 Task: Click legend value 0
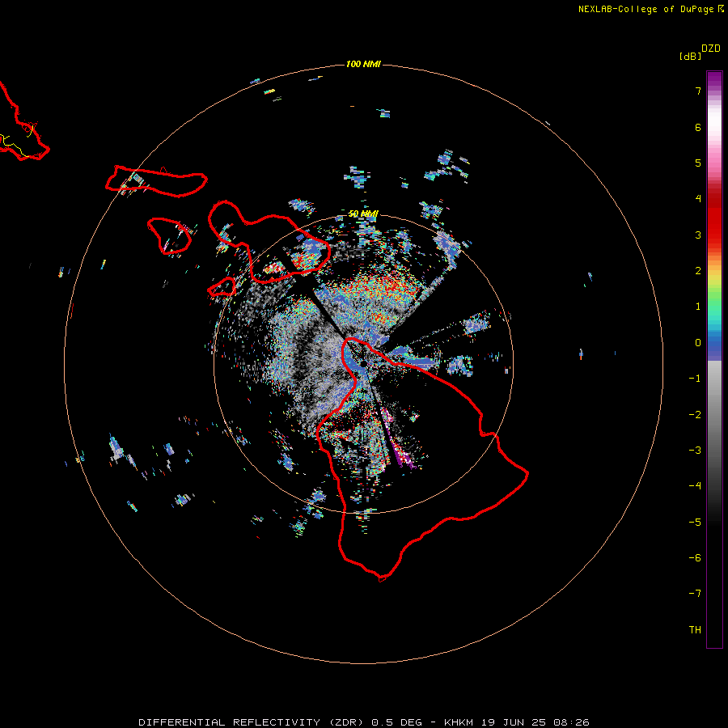coord(698,343)
